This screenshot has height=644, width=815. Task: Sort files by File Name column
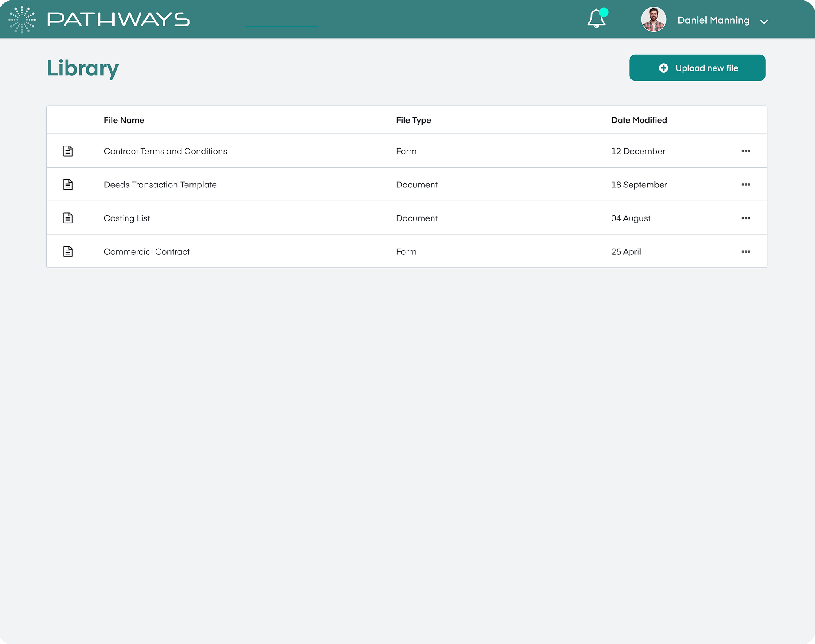(x=123, y=120)
